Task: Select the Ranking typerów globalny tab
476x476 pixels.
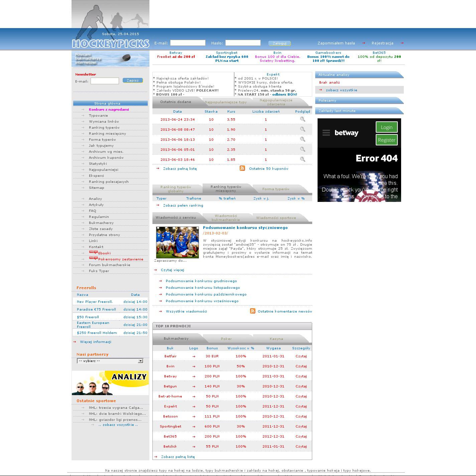Action: pos(175,189)
